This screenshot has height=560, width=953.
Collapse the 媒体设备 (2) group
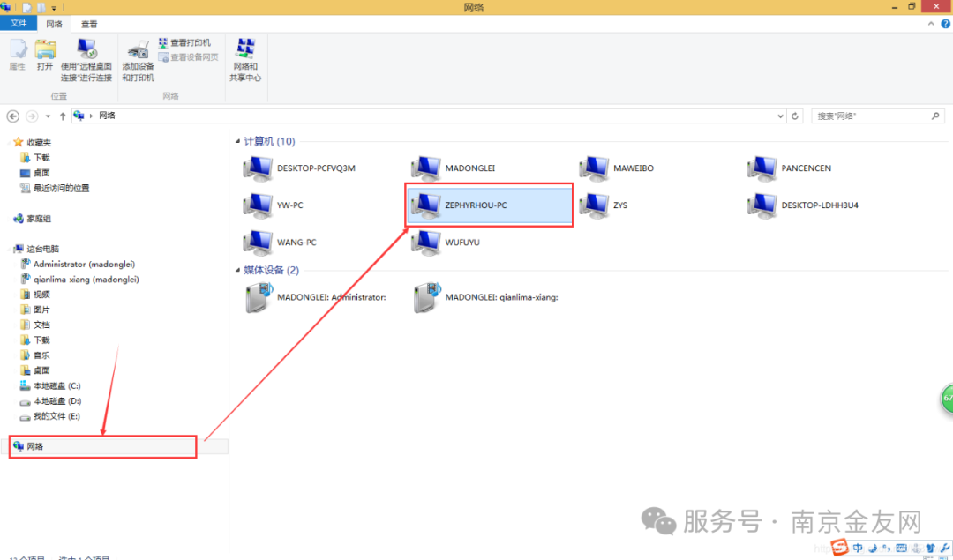point(237,270)
